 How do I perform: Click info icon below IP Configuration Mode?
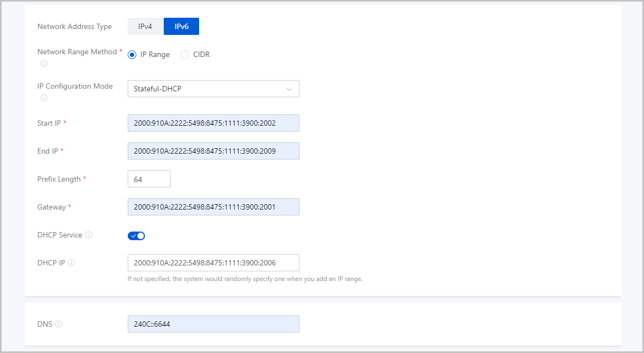pyautogui.click(x=44, y=98)
